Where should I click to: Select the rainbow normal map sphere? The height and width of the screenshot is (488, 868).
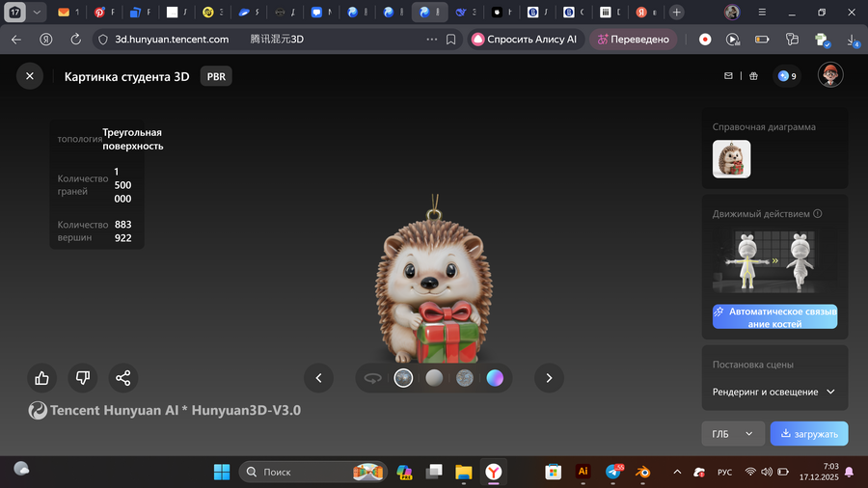[495, 378]
